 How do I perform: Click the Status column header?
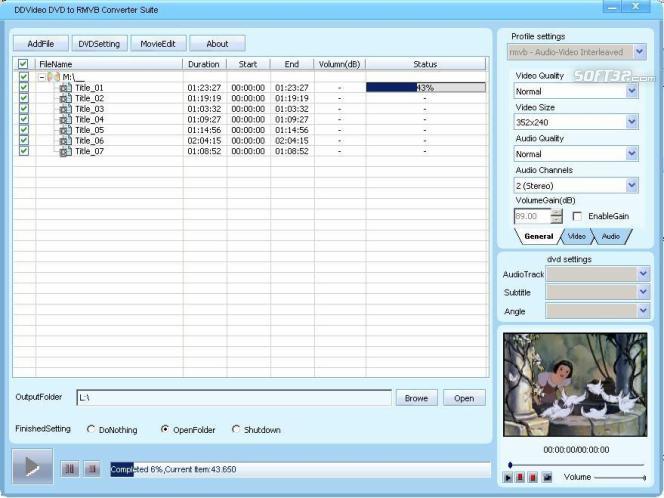(x=426, y=64)
